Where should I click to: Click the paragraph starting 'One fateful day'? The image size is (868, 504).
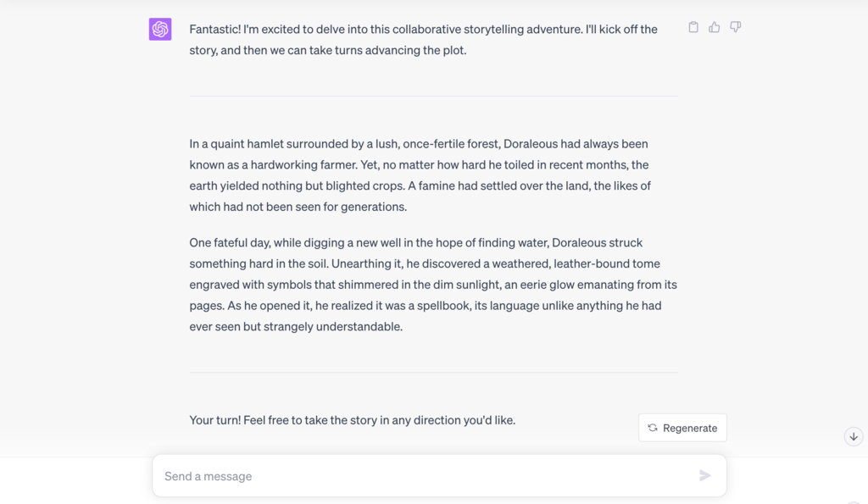pos(432,284)
